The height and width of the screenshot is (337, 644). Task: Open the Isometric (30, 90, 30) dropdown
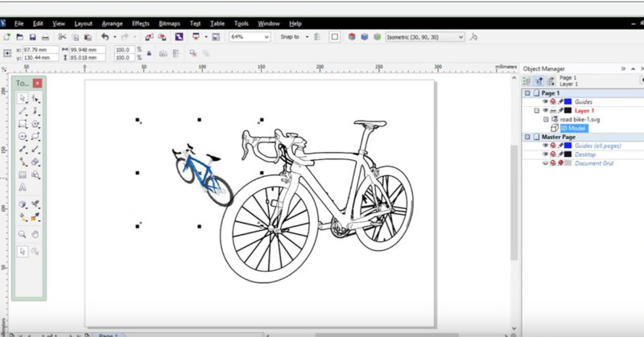pyautogui.click(x=460, y=37)
